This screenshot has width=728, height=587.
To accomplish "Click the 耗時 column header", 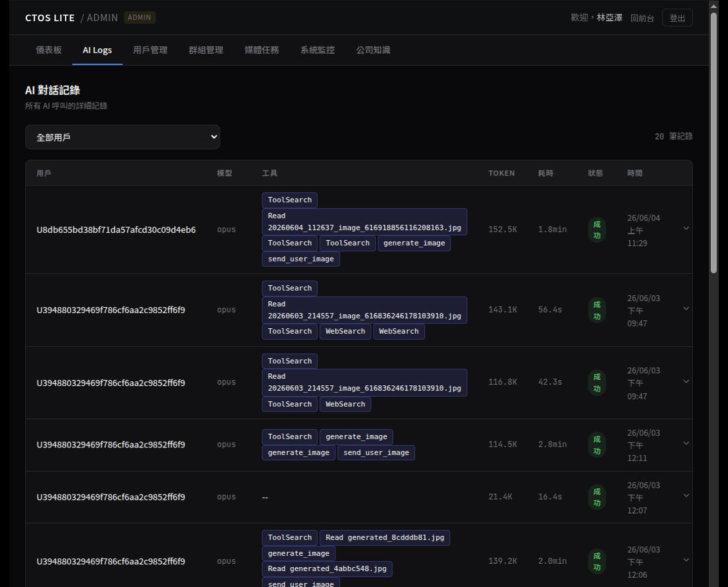I will tap(545, 173).
